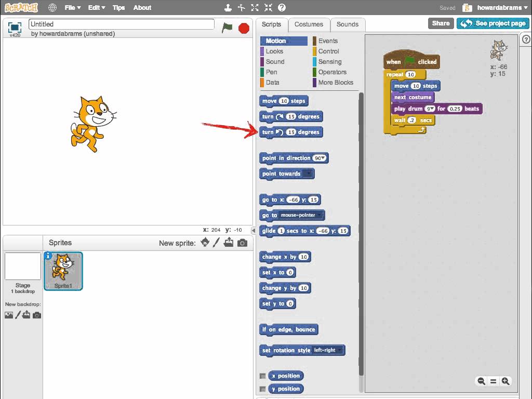
Task: Choose a backdrop from library
Action: click(9, 315)
